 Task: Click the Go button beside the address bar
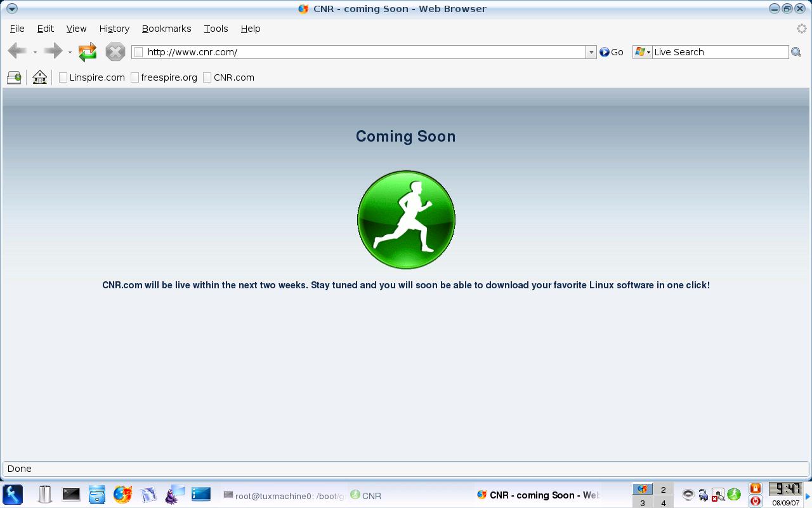612,52
